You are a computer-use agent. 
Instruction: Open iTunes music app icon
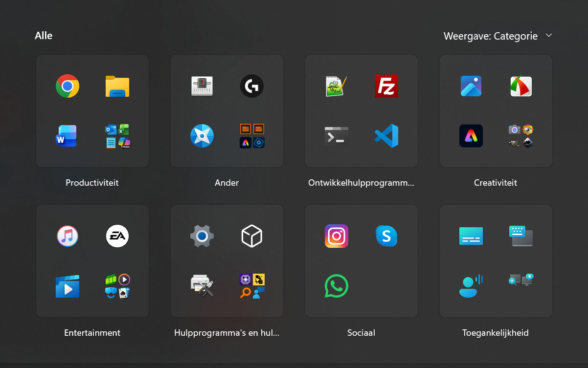coord(68,237)
